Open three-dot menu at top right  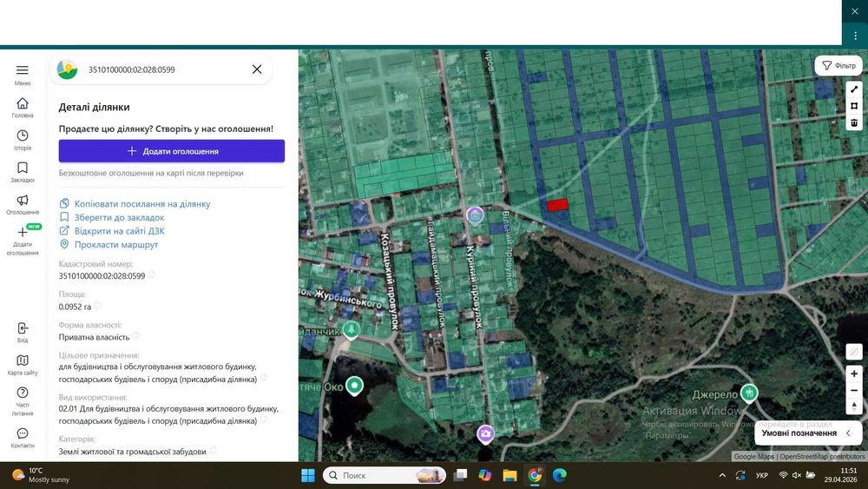tap(855, 35)
